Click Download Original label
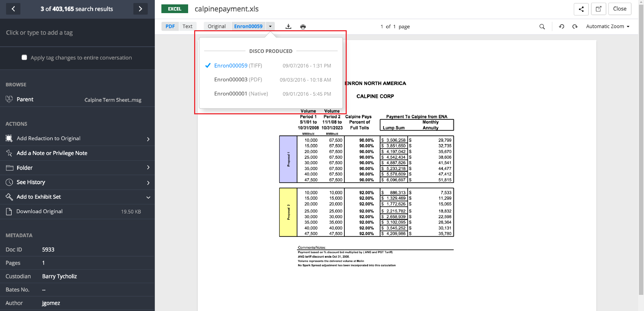 tap(39, 211)
